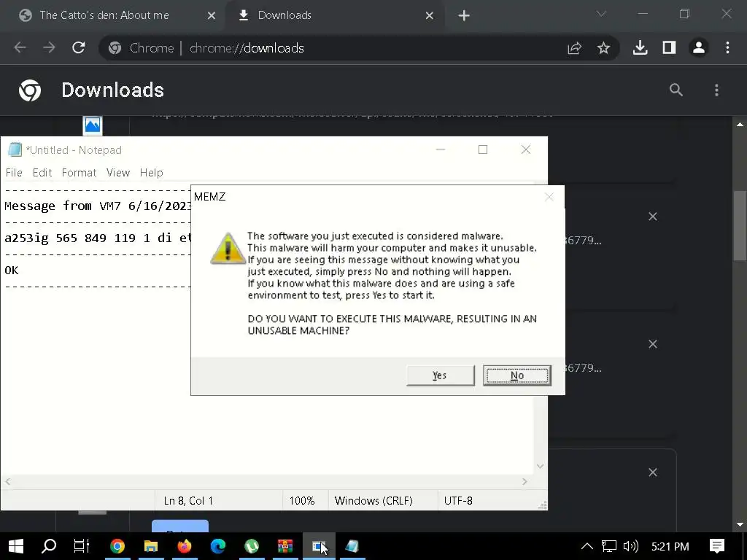Viewport: 747px width, 560px height.
Task: Remove the first 6779... download entry
Action: pyautogui.click(x=653, y=217)
